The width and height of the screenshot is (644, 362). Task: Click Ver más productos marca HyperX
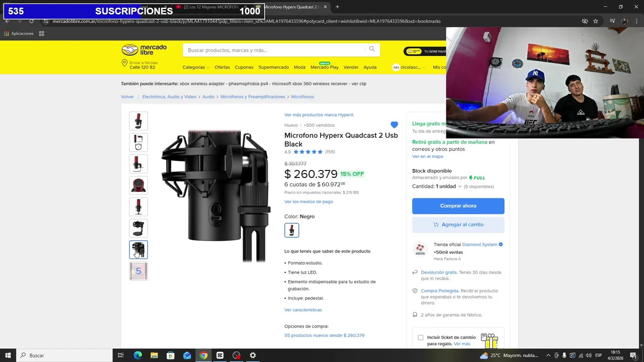click(319, 115)
